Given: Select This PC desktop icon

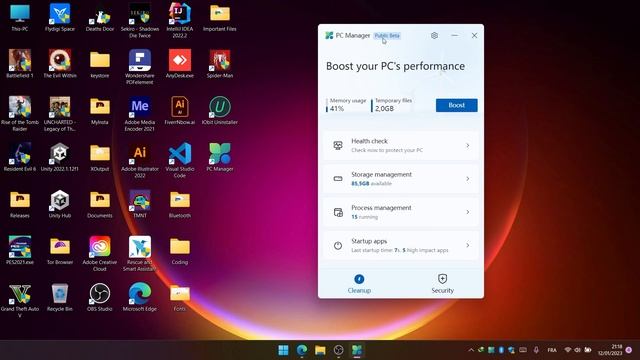Looking at the screenshot, I should 20,18.
